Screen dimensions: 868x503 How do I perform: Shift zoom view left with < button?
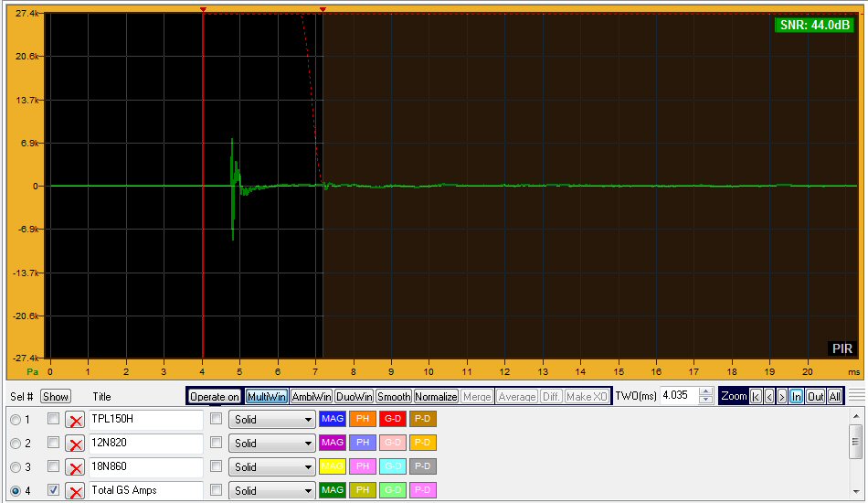(x=769, y=396)
